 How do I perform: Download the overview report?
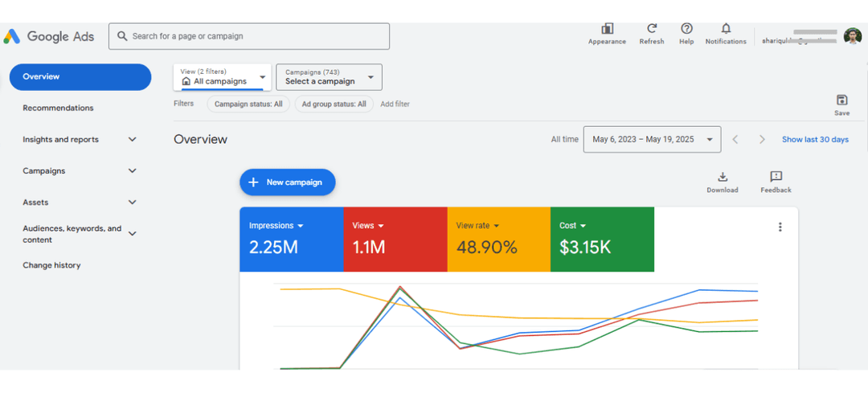722,178
